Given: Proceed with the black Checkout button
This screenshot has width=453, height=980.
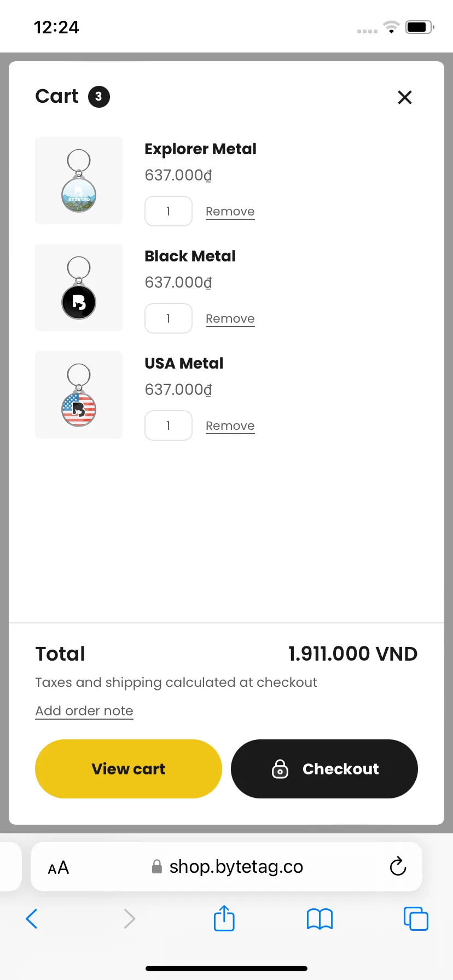Looking at the screenshot, I should tap(324, 769).
